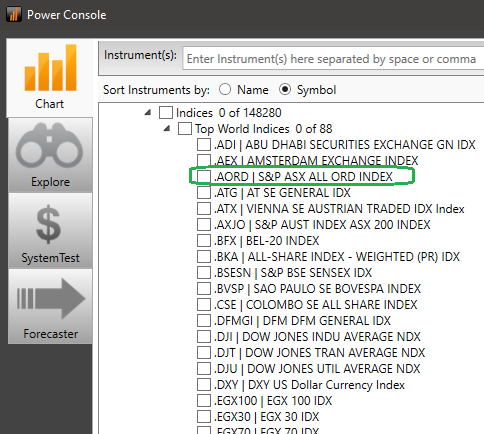The width and height of the screenshot is (484, 434).
Task: Check the .BSESN Sensex checkbox
Action: [x=204, y=273]
